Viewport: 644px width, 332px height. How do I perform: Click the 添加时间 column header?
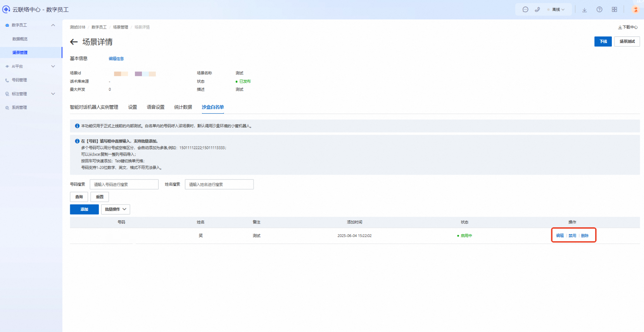click(x=354, y=222)
